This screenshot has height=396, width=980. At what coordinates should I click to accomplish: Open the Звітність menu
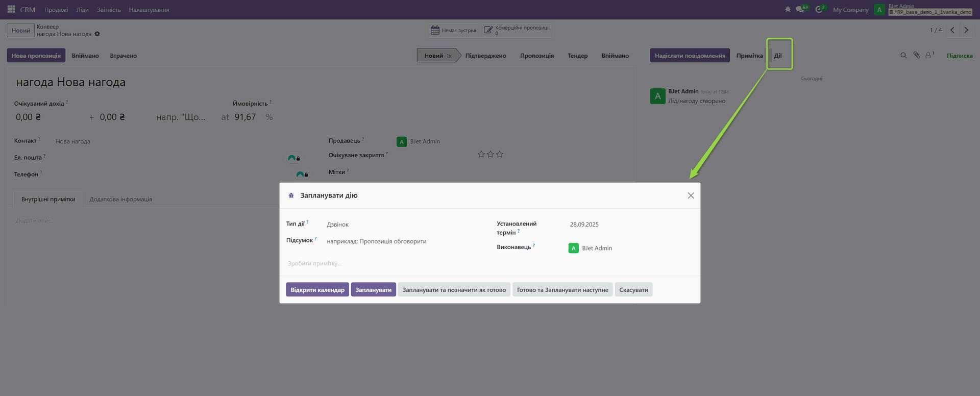109,10
